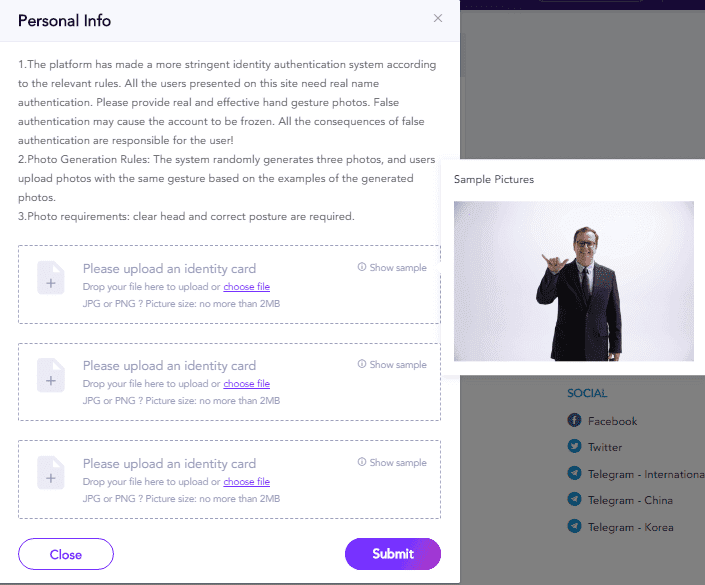Show sample for first identity upload

(x=392, y=267)
